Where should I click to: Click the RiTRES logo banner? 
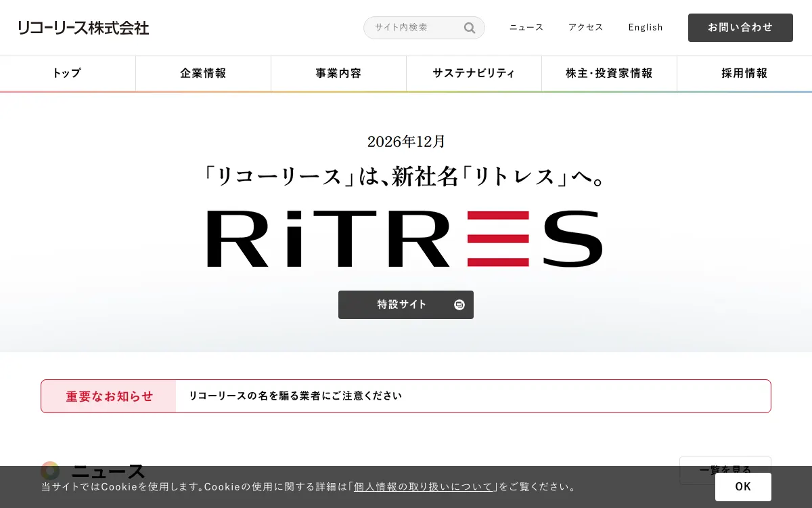(405, 238)
